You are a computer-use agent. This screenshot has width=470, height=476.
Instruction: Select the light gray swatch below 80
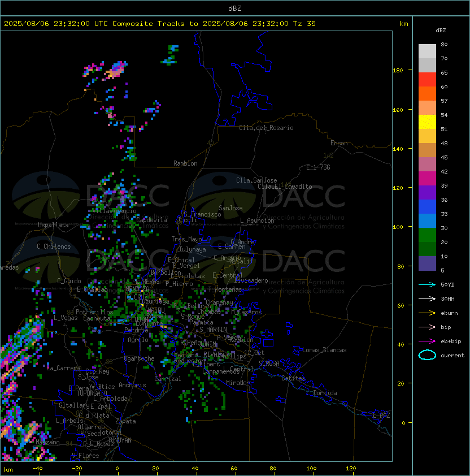click(x=427, y=51)
